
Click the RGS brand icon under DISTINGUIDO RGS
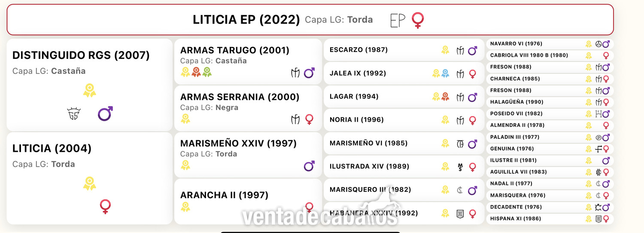click(x=74, y=114)
